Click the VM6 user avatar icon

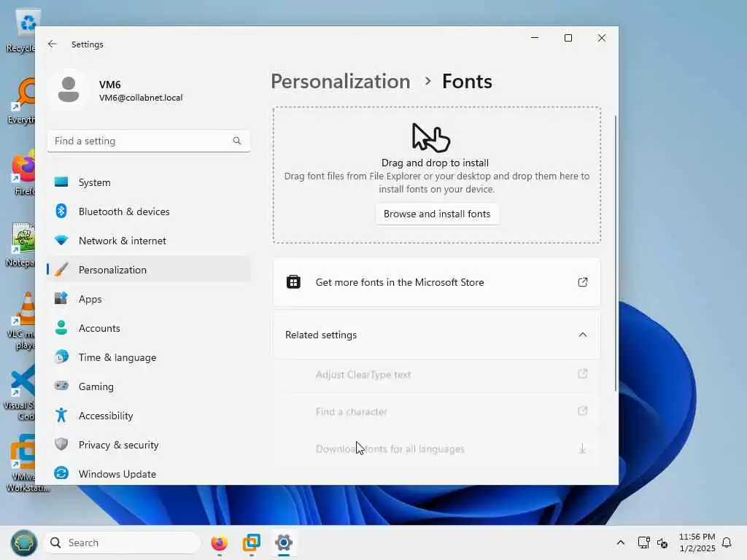point(69,90)
